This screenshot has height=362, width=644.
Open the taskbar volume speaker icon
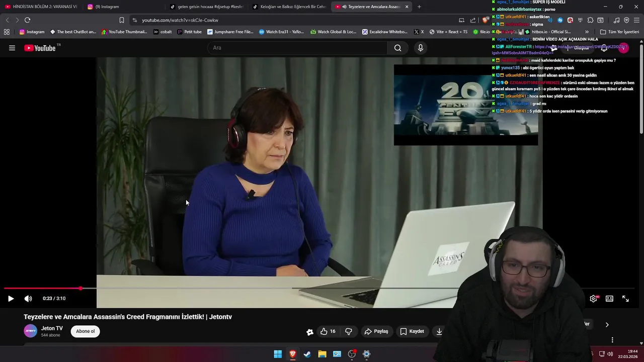[610, 354]
